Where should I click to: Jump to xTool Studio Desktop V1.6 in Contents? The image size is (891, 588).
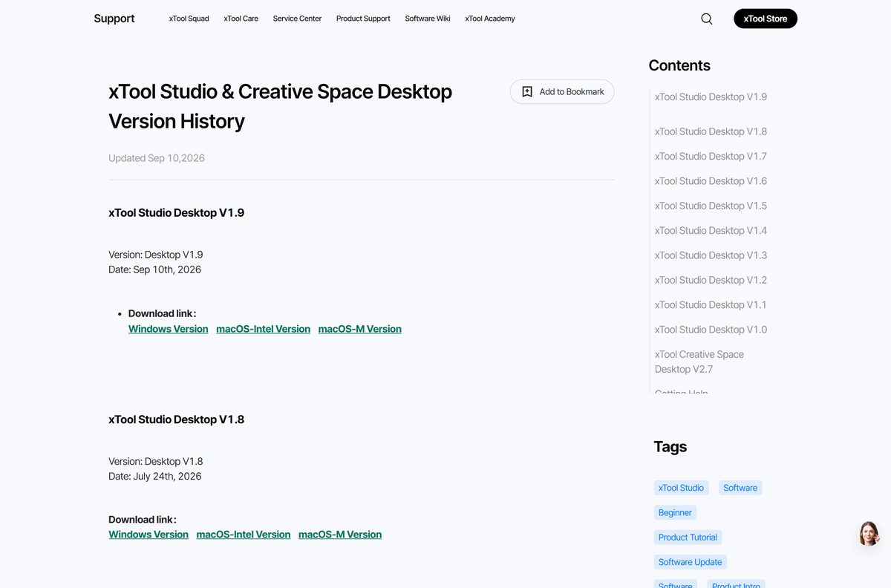coord(711,181)
